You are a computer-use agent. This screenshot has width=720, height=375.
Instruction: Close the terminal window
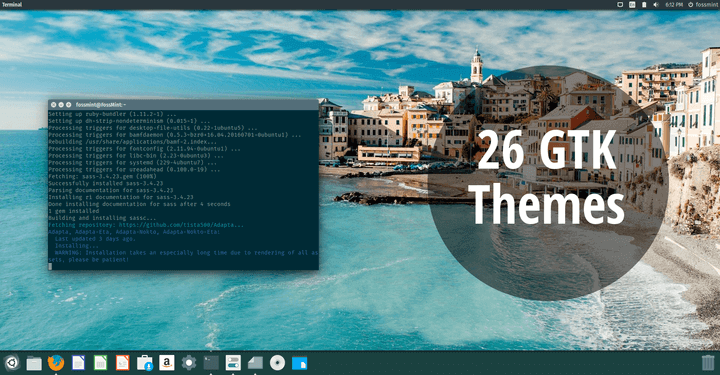point(54,105)
